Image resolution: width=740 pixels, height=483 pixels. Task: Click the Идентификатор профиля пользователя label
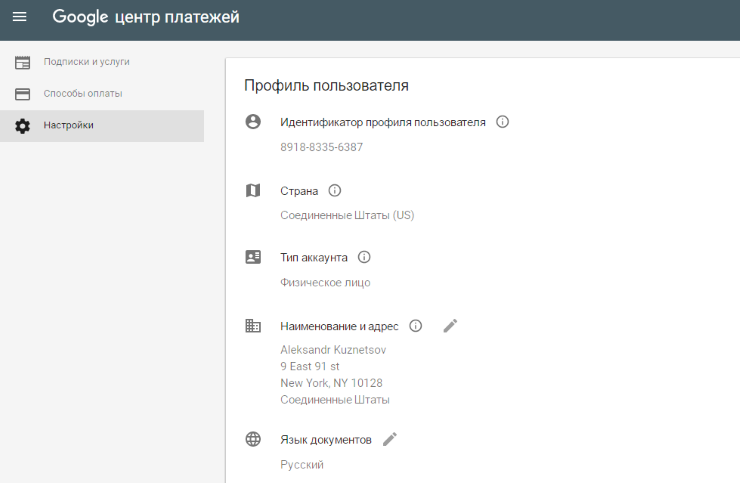(383, 122)
